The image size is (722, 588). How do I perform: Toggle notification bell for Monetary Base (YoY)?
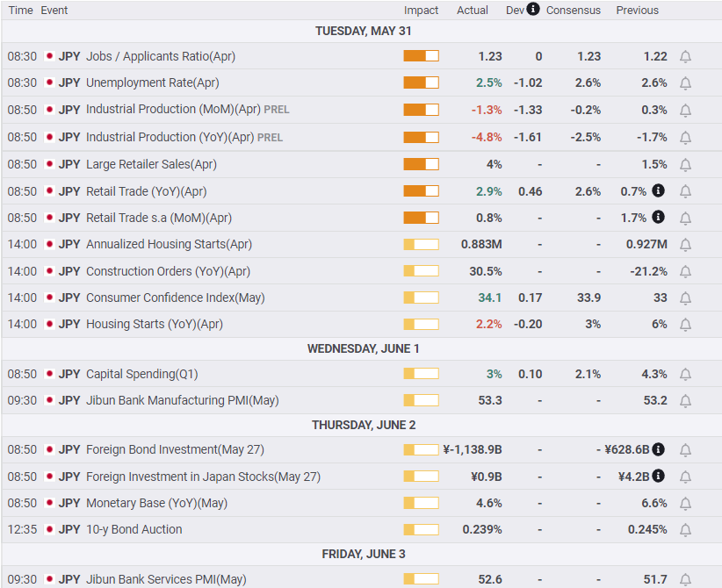[x=685, y=503]
